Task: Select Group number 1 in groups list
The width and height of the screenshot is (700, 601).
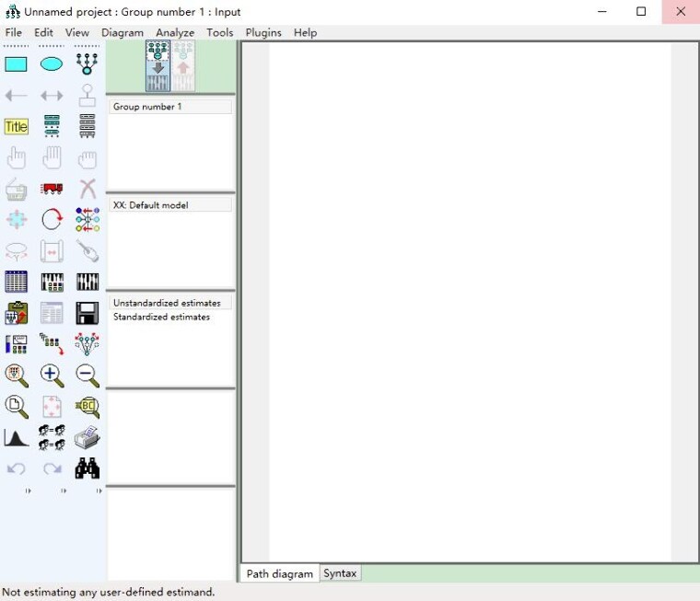Action: [170, 107]
